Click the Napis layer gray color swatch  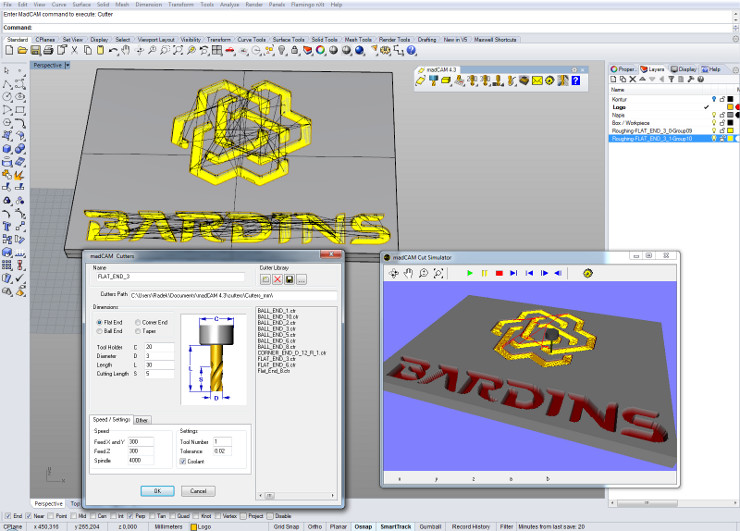730,115
